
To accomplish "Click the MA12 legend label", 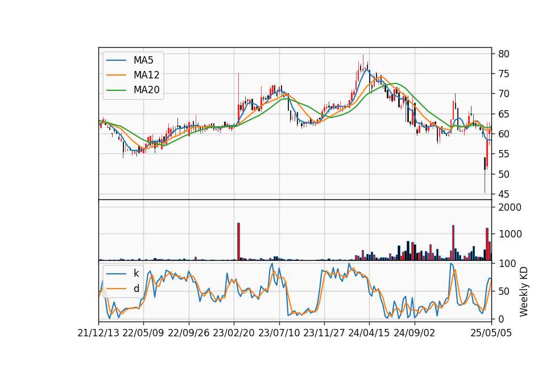I will tap(146, 75).
